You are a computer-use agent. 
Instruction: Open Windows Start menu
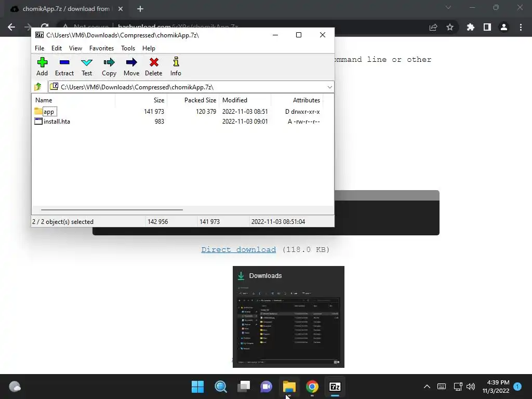click(x=198, y=387)
